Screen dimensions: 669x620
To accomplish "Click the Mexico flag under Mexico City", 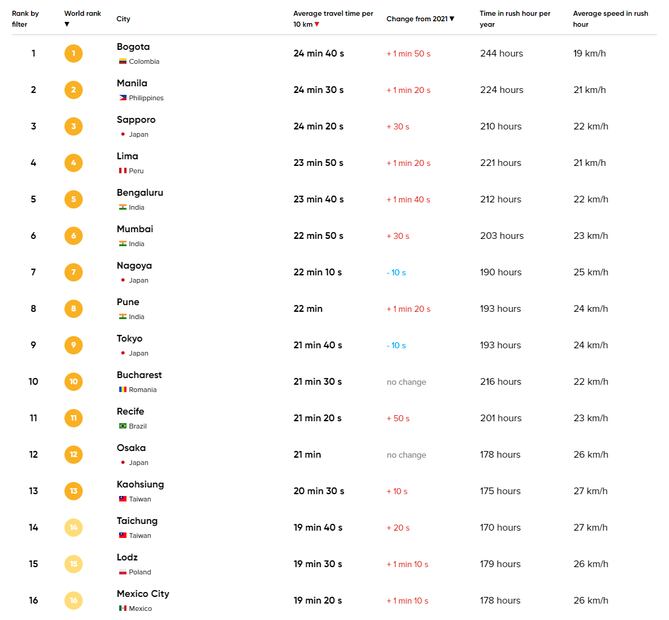I will pyautogui.click(x=122, y=608).
